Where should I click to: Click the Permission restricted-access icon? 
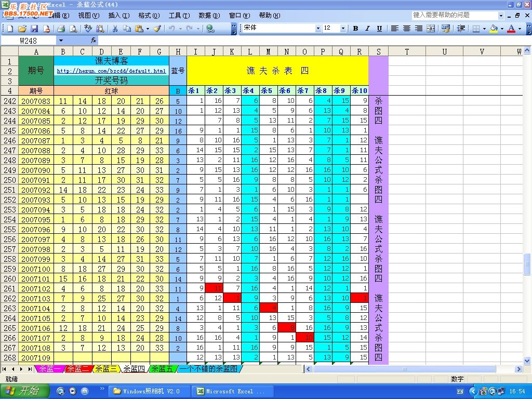click(x=46, y=29)
